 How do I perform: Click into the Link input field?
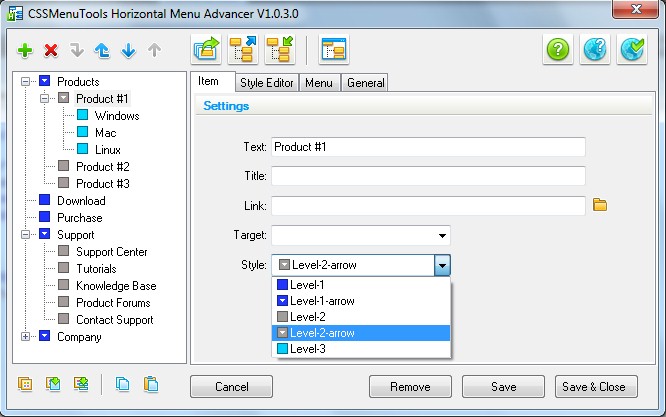click(428, 206)
